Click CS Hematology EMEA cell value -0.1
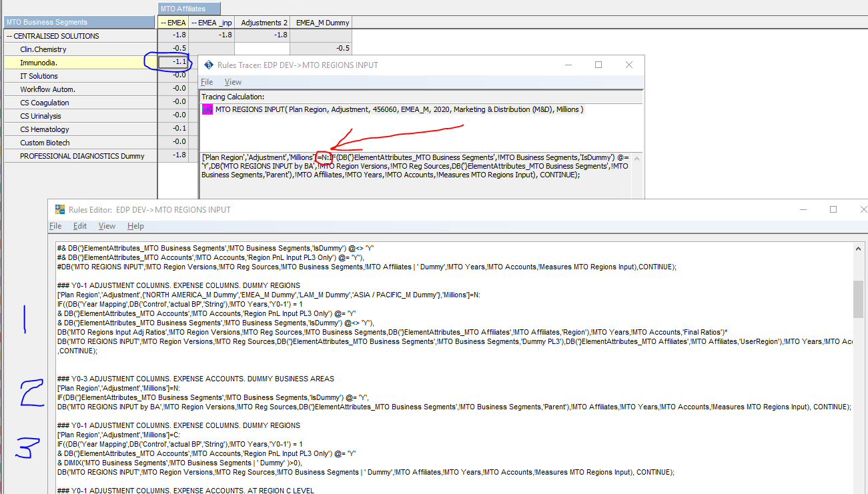Screen dimensions: 868x494 [173, 129]
